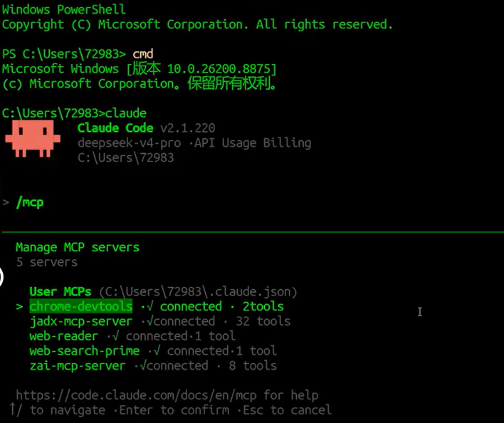Click the '32 tools' count for jadx-mcp-server
This screenshot has width=504, height=423.
pos(263,321)
